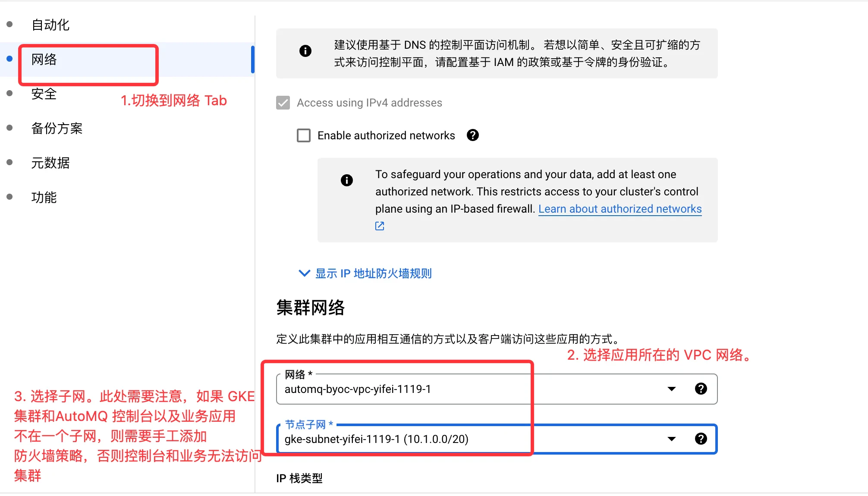Switch to the 安全 sidebar tab
Image resolution: width=868 pixels, height=496 pixels.
click(x=44, y=94)
